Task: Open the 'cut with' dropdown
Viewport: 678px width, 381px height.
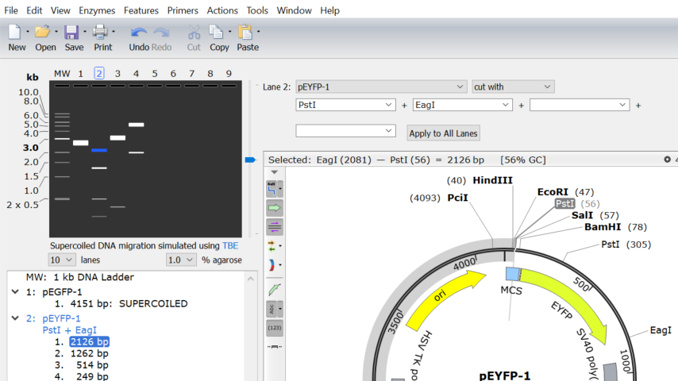Action: [x=513, y=87]
